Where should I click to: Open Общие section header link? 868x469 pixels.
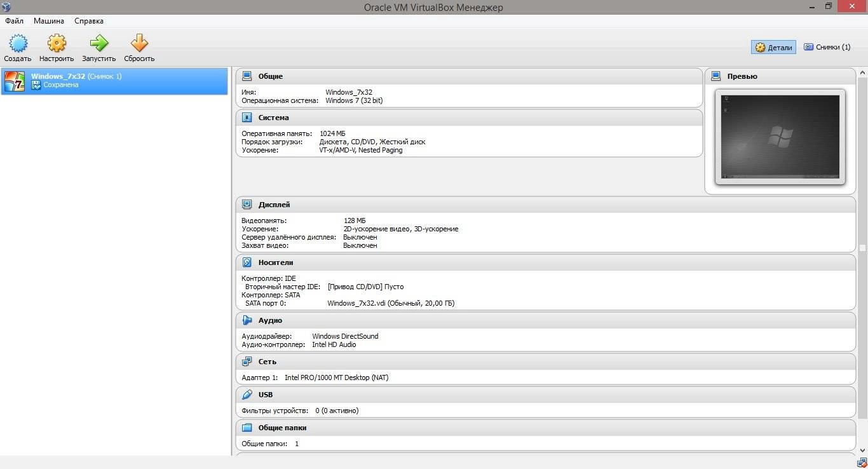pos(271,76)
